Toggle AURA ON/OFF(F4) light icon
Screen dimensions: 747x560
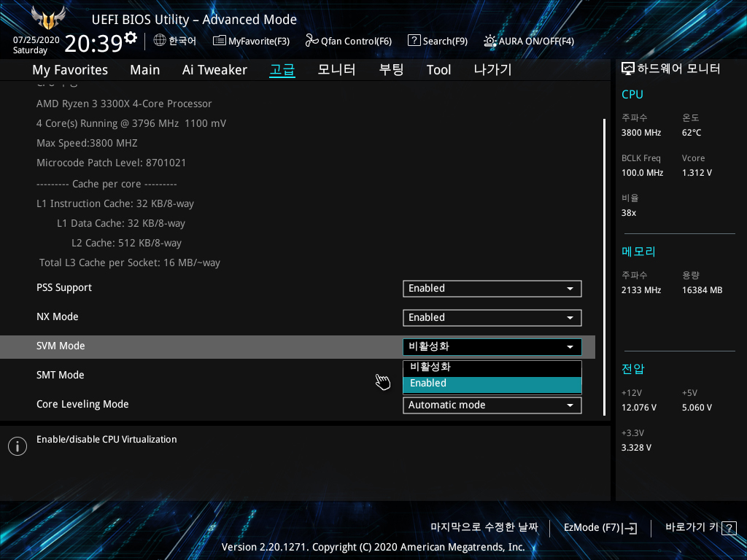click(x=489, y=41)
